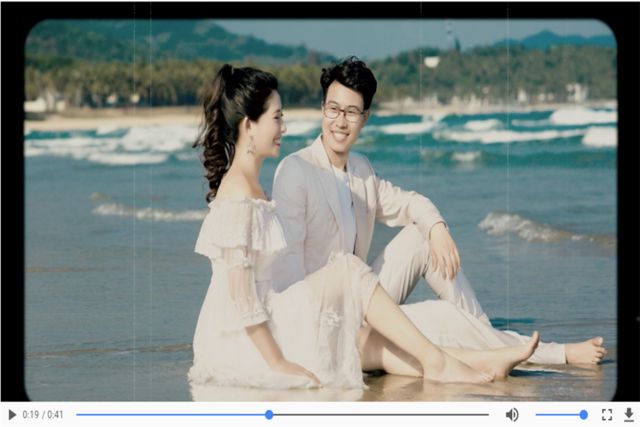Click the 0:19 / 0:41 time display
Screen dimensions: 640x427
(43, 415)
